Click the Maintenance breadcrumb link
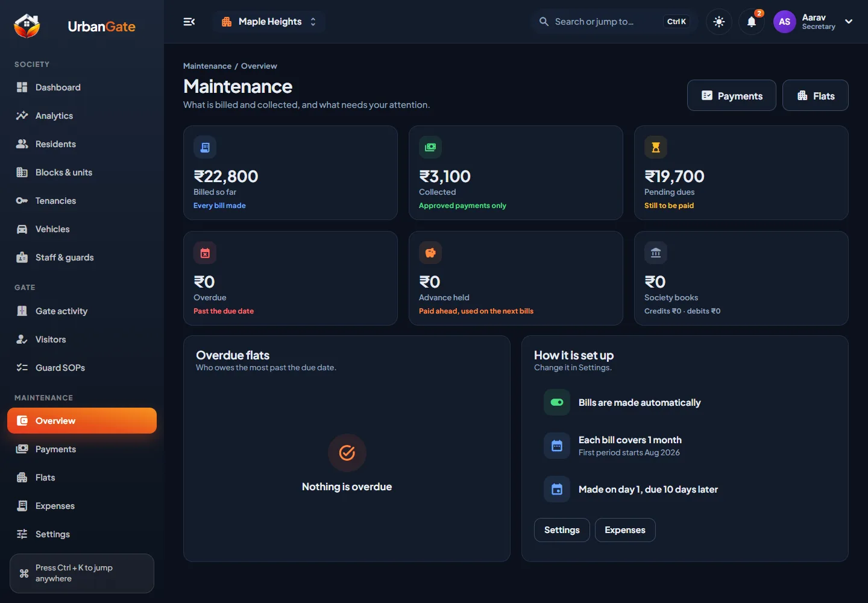The width and height of the screenshot is (868, 603). 207,66
